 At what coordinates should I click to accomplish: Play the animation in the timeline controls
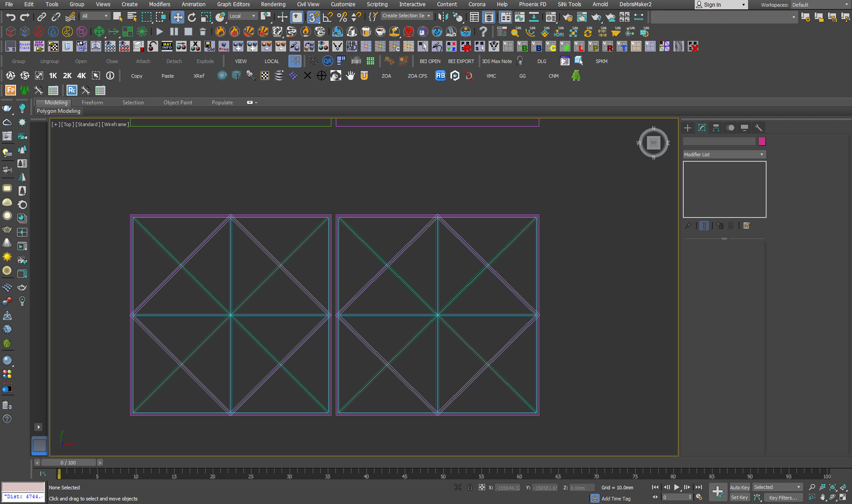(677, 488)
